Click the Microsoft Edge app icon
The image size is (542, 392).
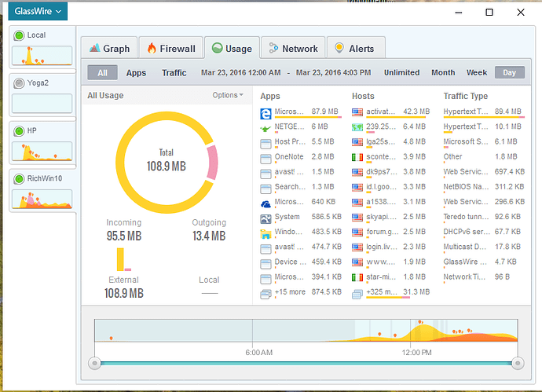pos(266,112)
